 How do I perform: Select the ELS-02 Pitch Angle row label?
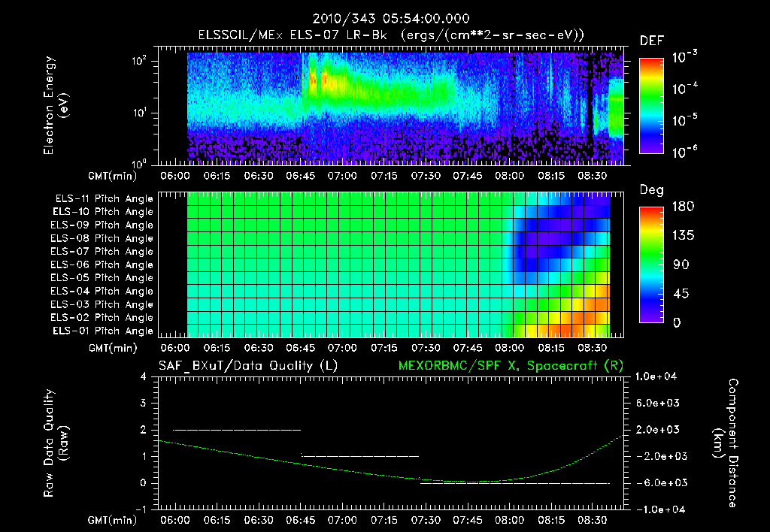[x=102, y=318]
